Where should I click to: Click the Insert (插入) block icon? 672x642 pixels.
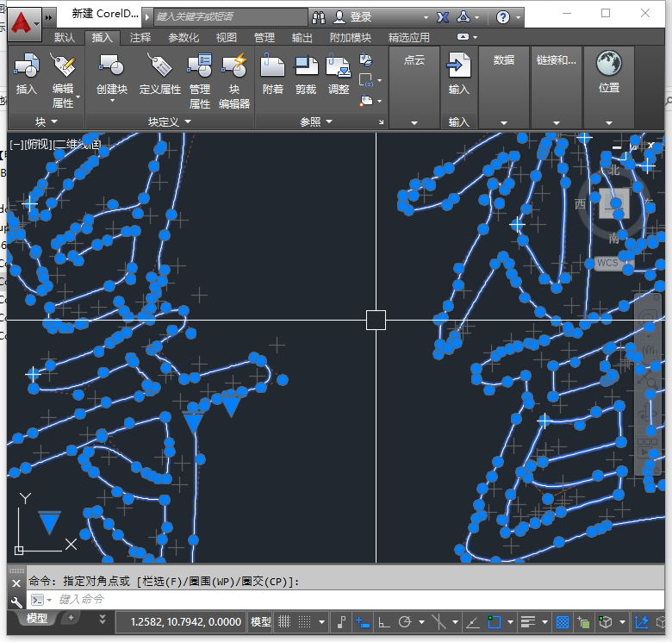tap(27, 66)
